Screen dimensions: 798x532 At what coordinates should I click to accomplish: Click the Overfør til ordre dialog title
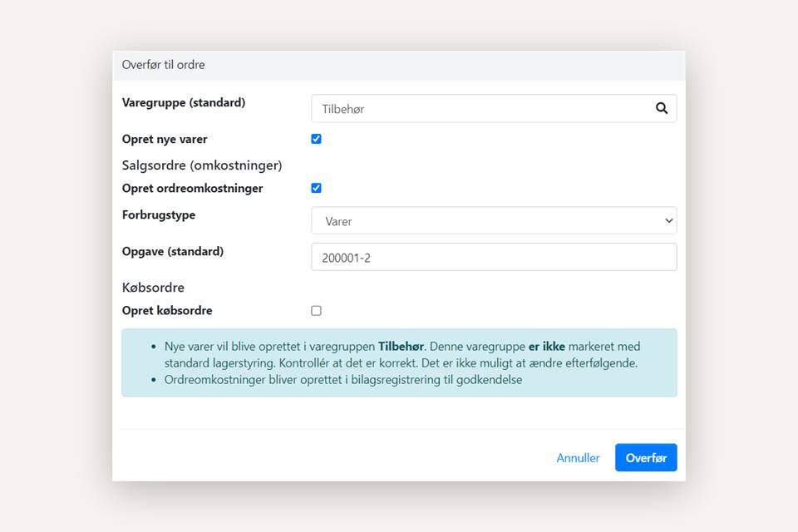pyautogui.click(x=164, y=65)
